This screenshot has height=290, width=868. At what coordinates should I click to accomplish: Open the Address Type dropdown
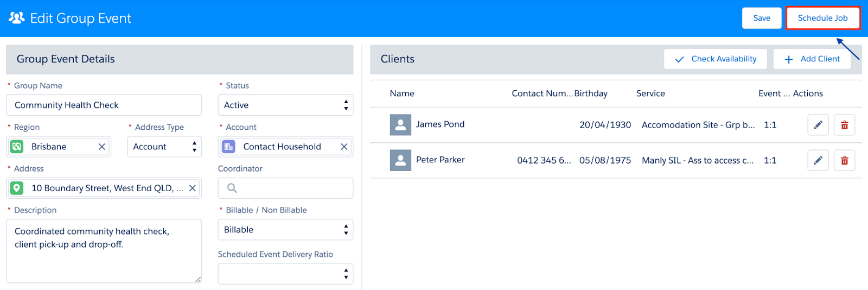[164, 147]
